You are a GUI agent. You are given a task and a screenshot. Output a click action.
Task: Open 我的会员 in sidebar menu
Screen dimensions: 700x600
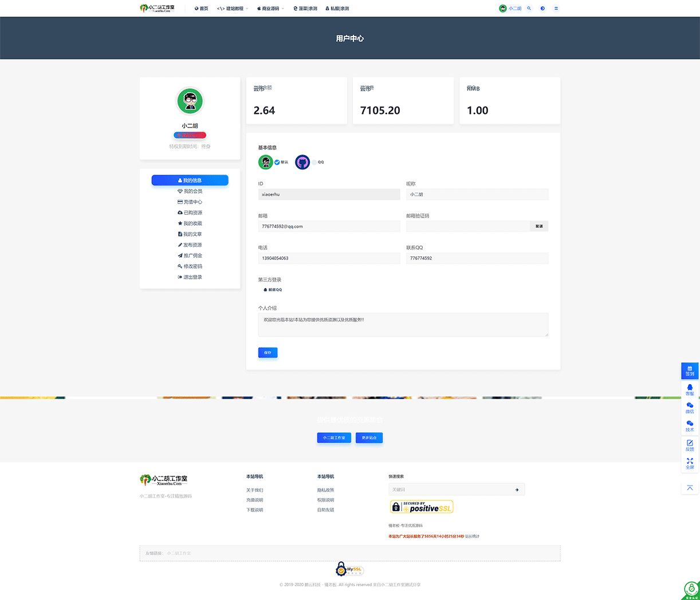click(x=190, y=191)
